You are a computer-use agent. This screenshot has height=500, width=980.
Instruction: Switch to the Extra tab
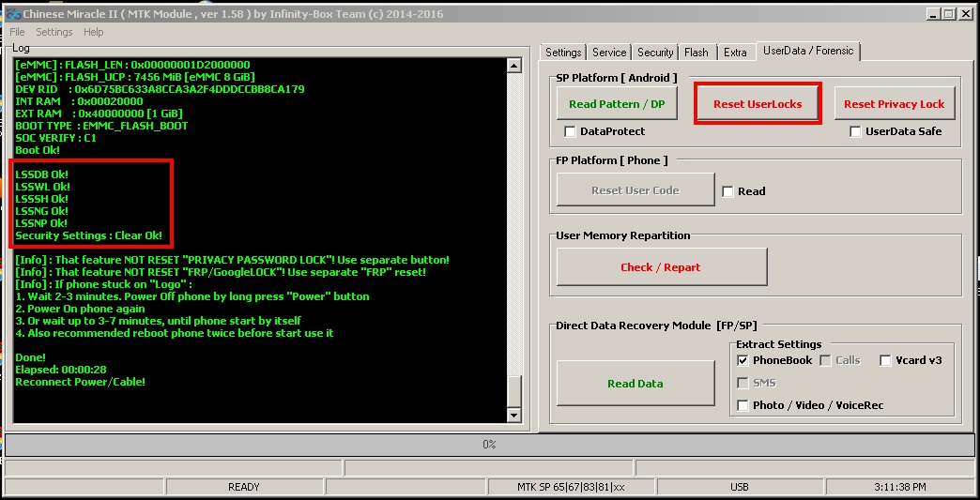(735, 53)
